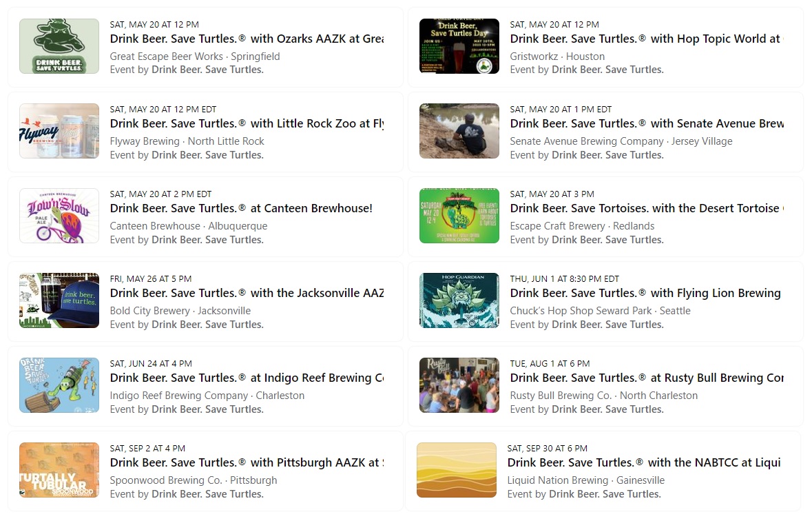Click the 'TUE, AUG 1 AT 6 PM' date

[550, 363]
